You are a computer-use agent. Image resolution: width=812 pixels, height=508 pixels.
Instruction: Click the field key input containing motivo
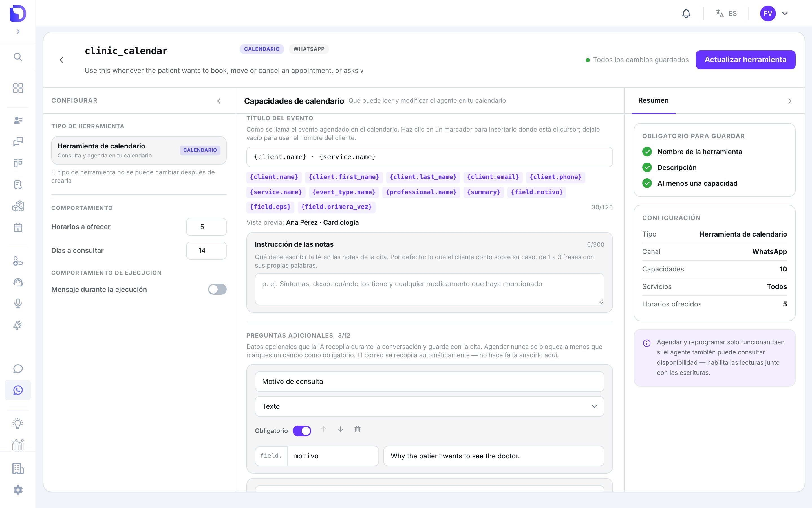[333, 456]
